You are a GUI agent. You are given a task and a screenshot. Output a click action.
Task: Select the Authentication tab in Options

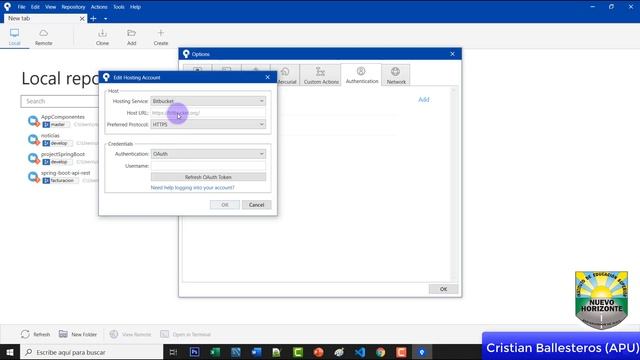pyautogui.click(x=362, y=75)
